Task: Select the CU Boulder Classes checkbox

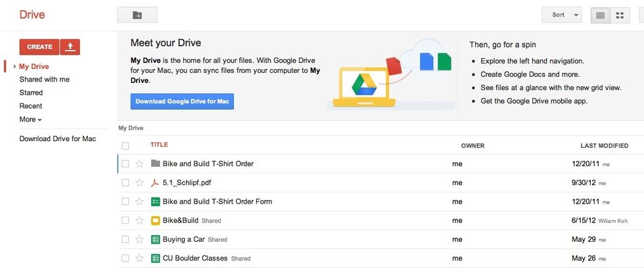Action: [125, 259]
